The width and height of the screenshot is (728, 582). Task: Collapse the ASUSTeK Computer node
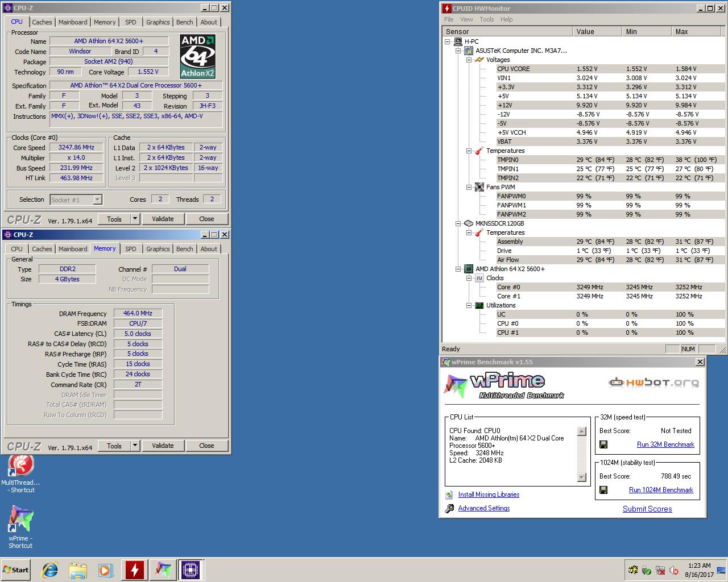(x=458, y=51)
